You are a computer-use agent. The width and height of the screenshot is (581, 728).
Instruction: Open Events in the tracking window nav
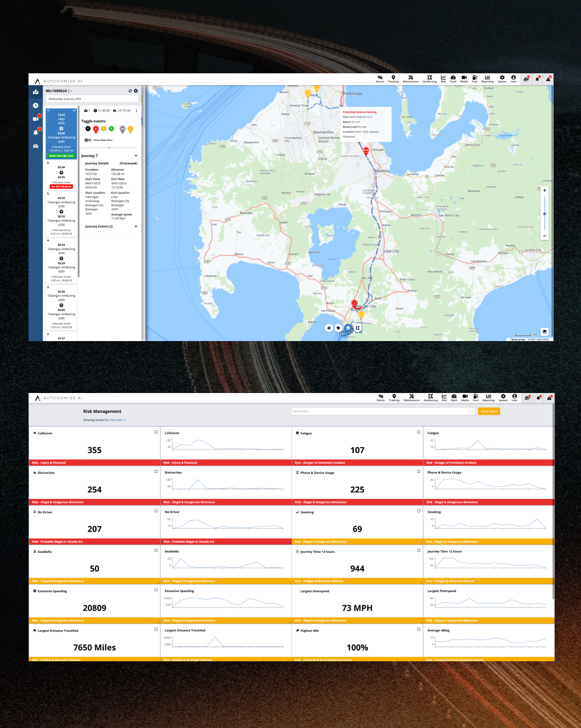point(380,79)
